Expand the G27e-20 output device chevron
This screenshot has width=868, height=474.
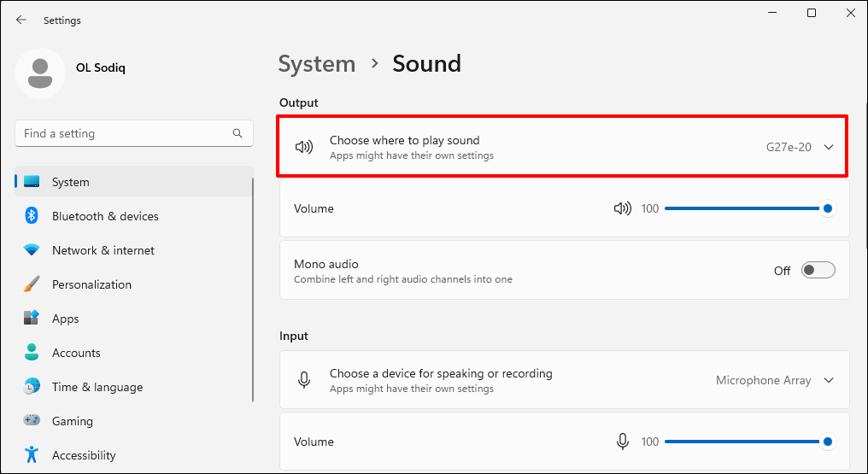(x=828, y=147)
